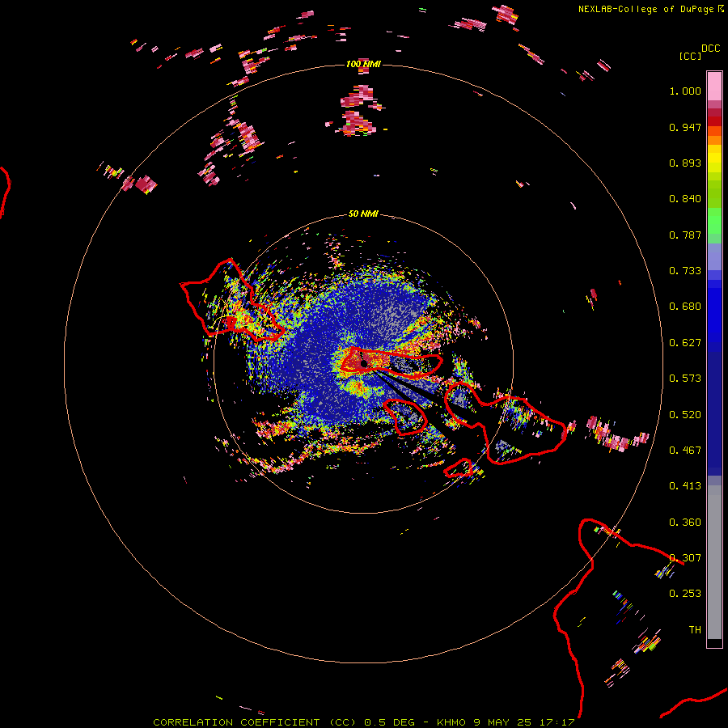Screen dimensions: 728x728
Task: Click the 0.413 legend value
Action: point(685,486)
